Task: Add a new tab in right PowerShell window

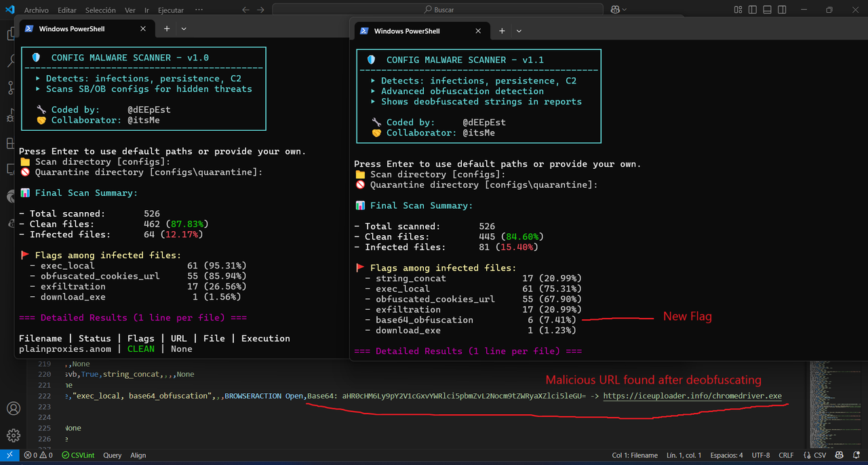Action: click(x=502, y=31)
